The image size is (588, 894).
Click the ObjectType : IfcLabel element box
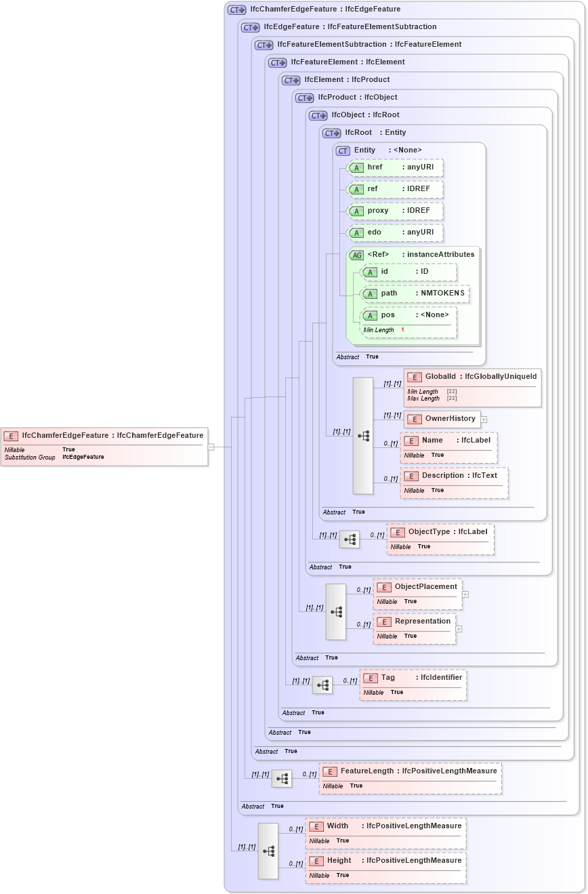(x=440, y=538)
